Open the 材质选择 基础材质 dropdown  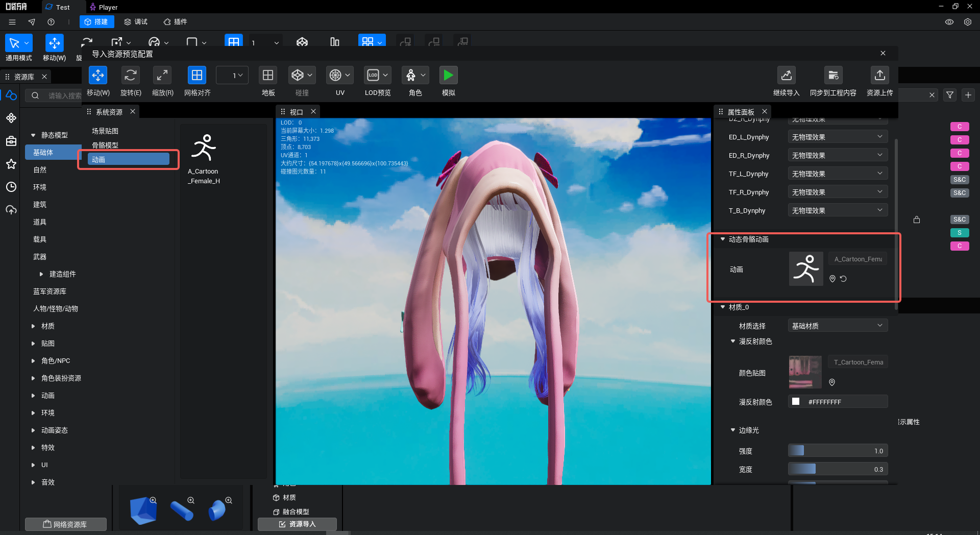click(838, 326)
